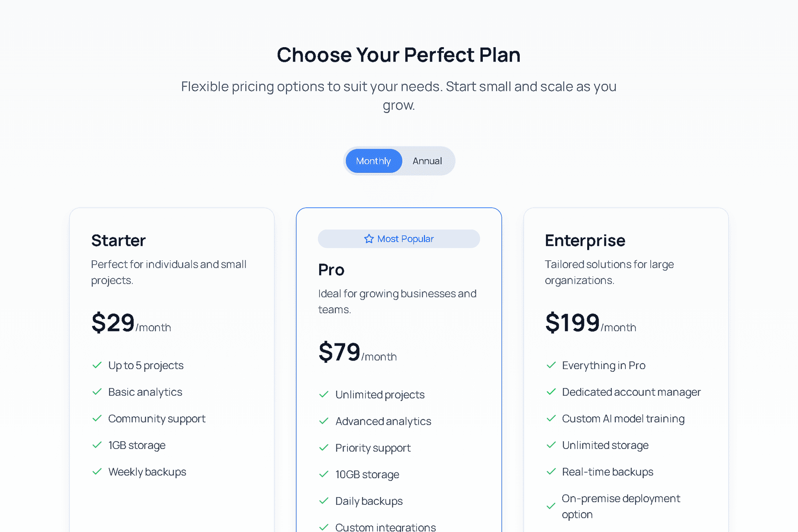This screenshot has height=532, width=798.
Task: Click checkmark icon beside Up to 5 projects
Action: tap(97, 365)
